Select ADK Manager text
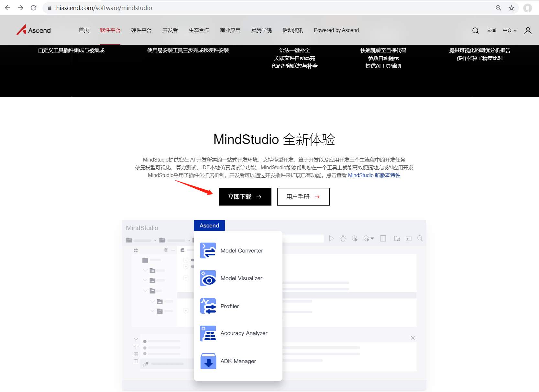The height and width of the screenshot is (392, 539). pos(238,361)
